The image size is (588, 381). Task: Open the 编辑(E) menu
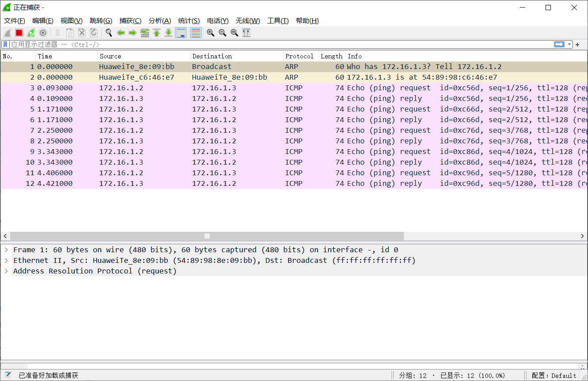[43, 21]
